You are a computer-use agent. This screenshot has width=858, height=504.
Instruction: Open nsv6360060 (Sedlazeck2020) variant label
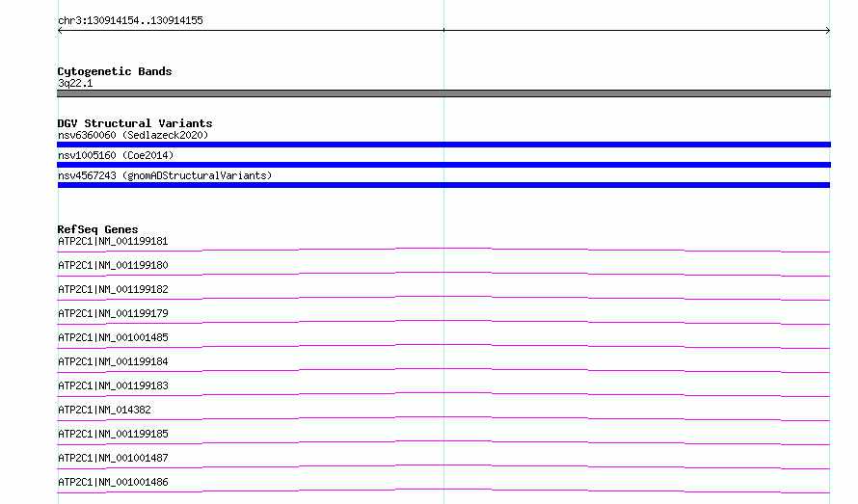133,135
